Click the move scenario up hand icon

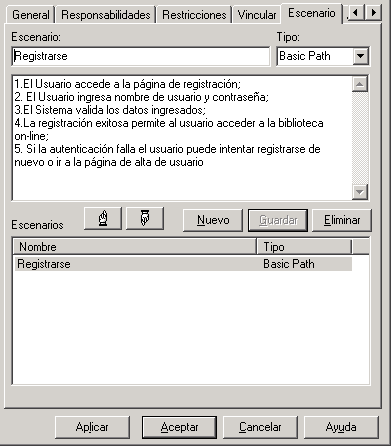pos(103,219)
